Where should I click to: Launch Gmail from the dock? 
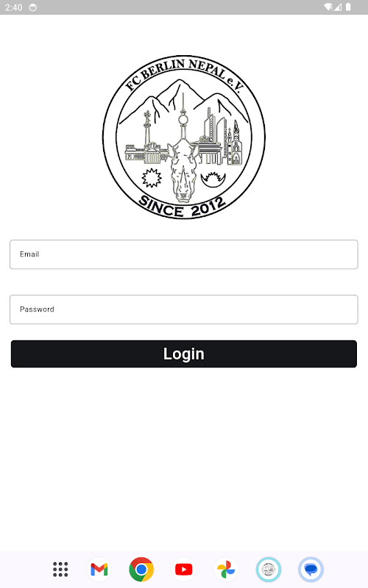99,569
